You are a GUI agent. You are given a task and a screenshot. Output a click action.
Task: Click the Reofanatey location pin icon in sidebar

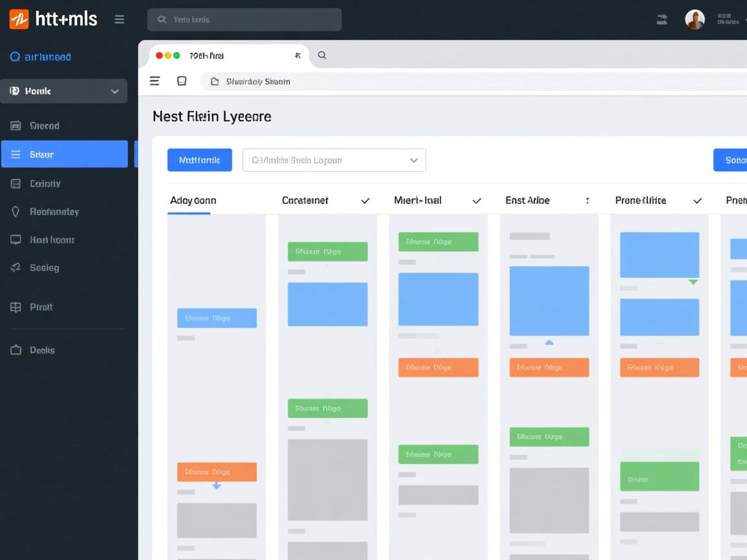tap(16, 212)
